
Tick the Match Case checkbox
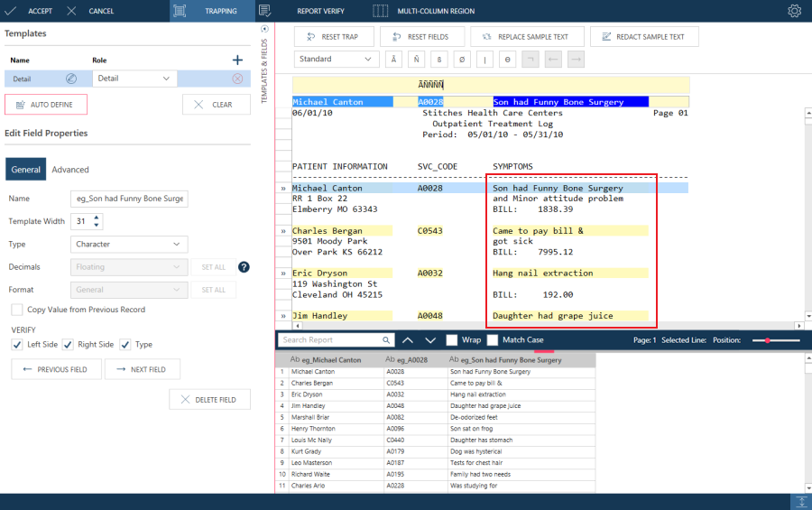(493, 340)
